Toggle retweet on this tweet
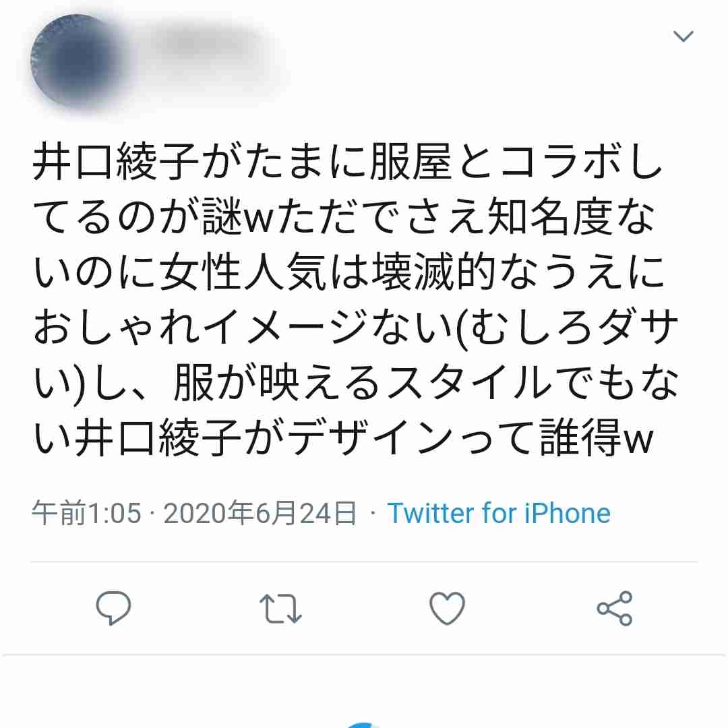 [280, 608]
